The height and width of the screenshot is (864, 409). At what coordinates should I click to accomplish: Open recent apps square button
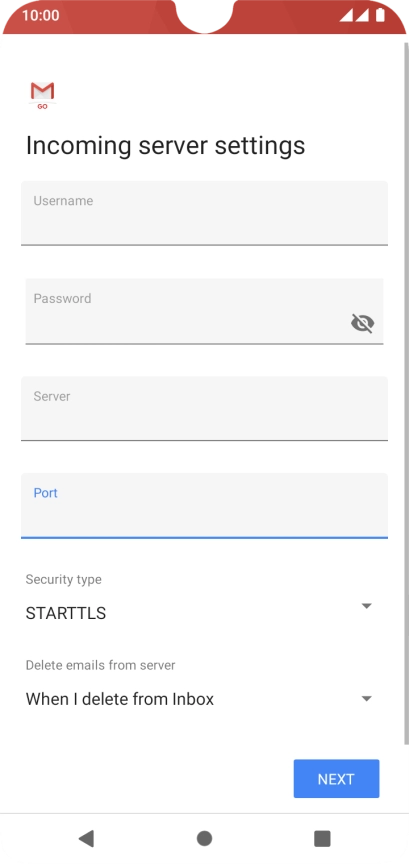322,838
